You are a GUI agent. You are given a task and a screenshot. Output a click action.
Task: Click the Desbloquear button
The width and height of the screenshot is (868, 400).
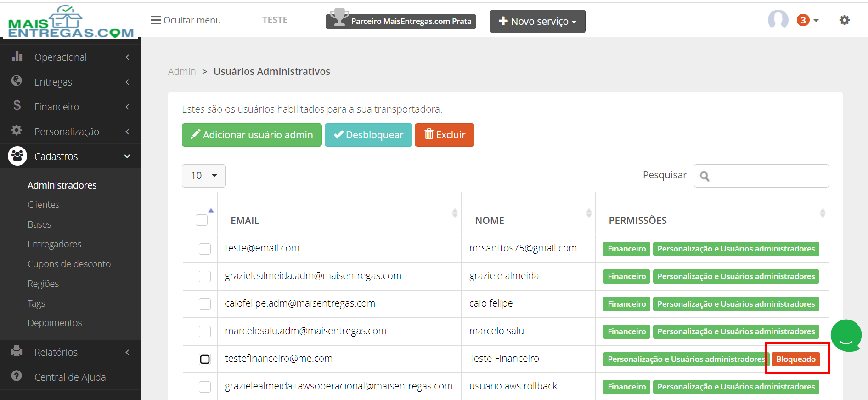(x=368, y=135)
